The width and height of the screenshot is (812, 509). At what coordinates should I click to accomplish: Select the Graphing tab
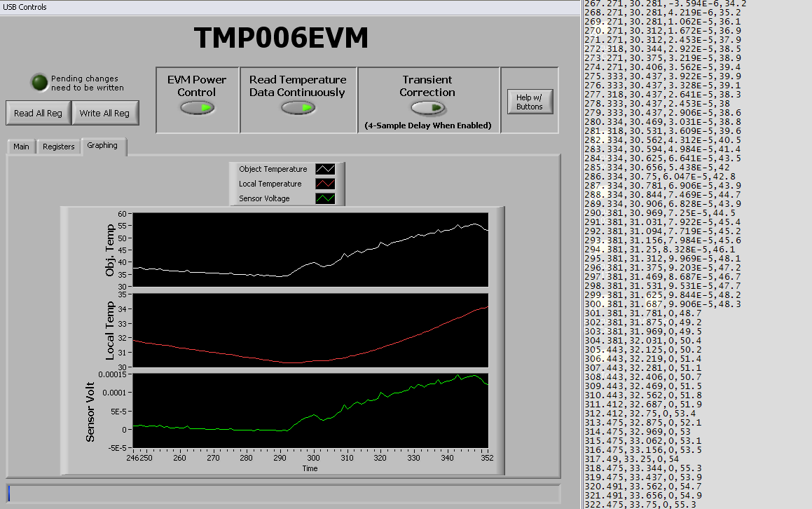pos(103,145)
